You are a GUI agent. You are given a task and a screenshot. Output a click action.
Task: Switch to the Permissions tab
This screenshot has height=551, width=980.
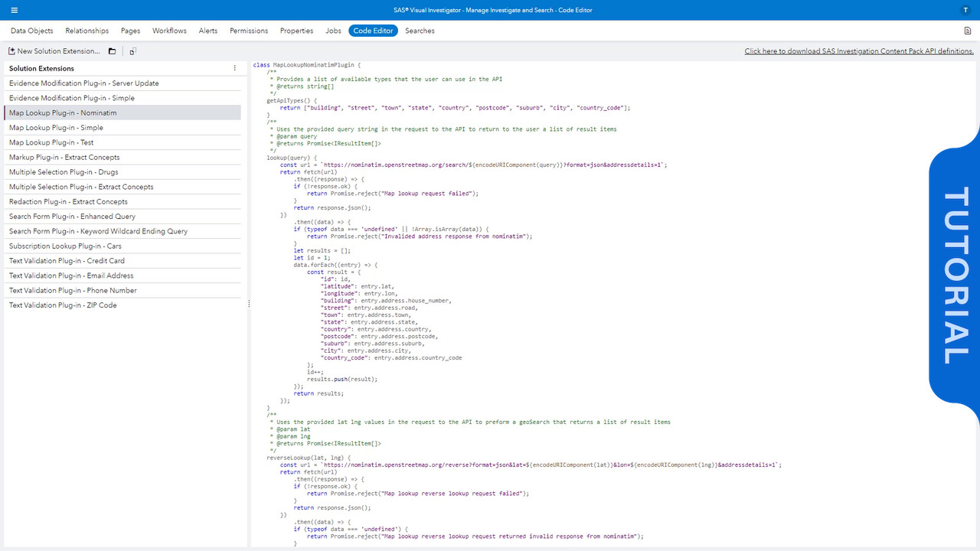pos(249,31)
